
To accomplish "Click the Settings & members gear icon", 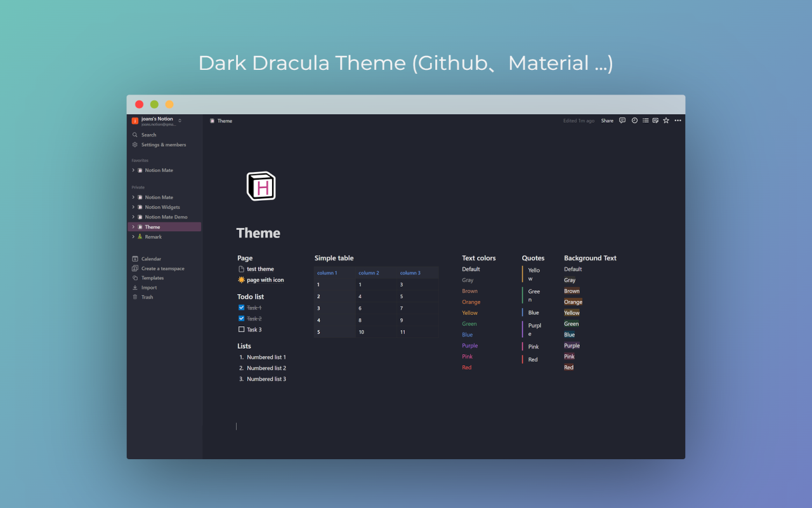I will (134, 145).
